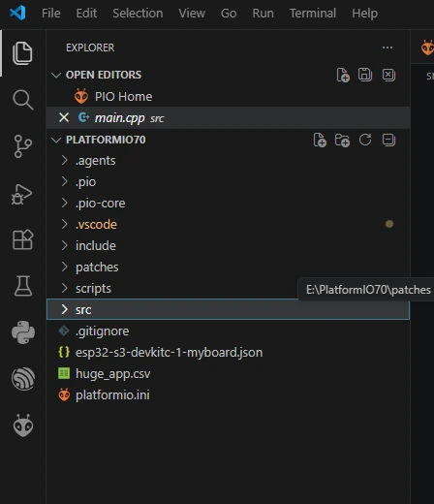This screenshot has width=434, height=504.
Task: Close the main.cpp editor
Action: [x=64, y=117]
